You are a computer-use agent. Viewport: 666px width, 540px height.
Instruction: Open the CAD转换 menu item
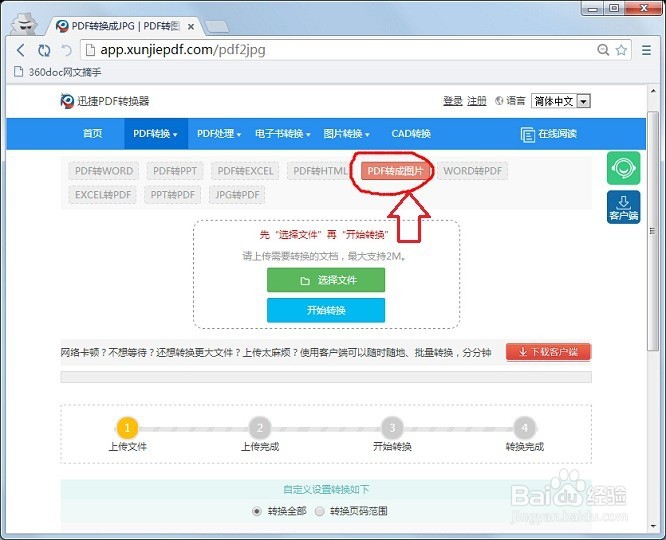click(x=411, y=134)
